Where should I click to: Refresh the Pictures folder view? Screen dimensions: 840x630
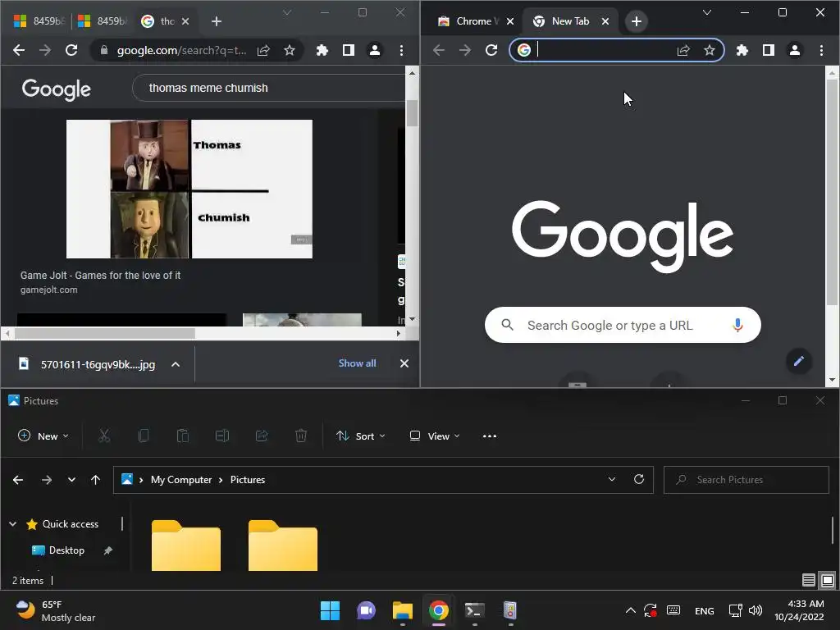pyautogui.click(x=638, y=479)
